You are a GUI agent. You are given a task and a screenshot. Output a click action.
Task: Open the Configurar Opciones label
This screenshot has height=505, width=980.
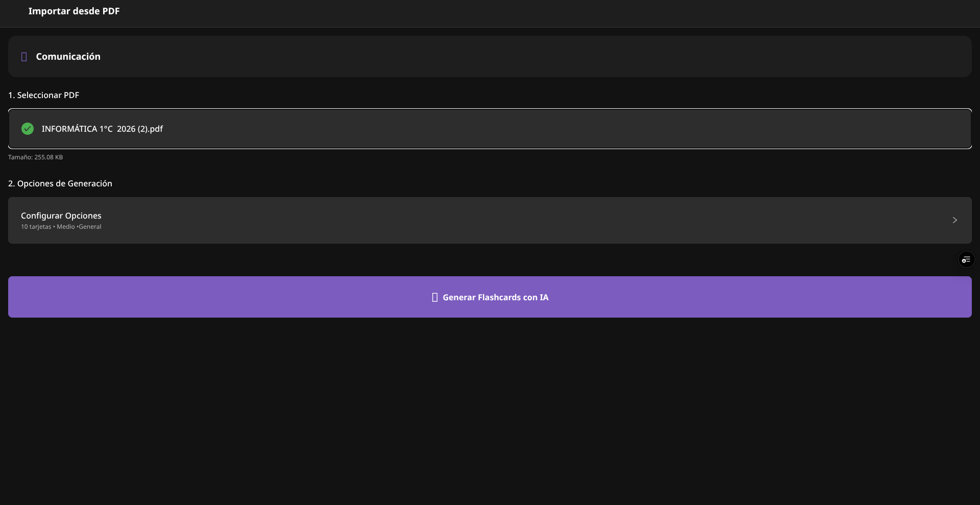point(61,215)
